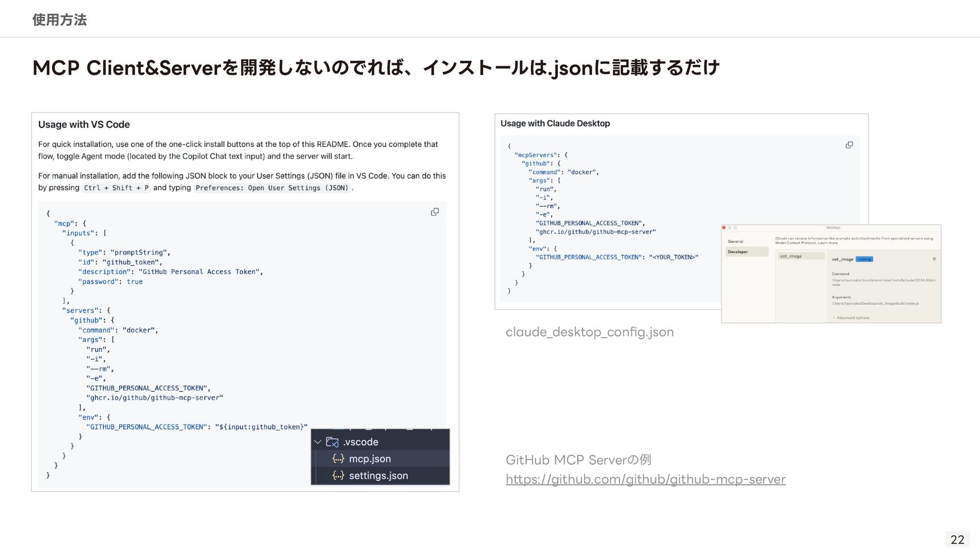The image size is (980, 551).
Task: Click the Usage with Claude Desktop heading
Action: 555,123
